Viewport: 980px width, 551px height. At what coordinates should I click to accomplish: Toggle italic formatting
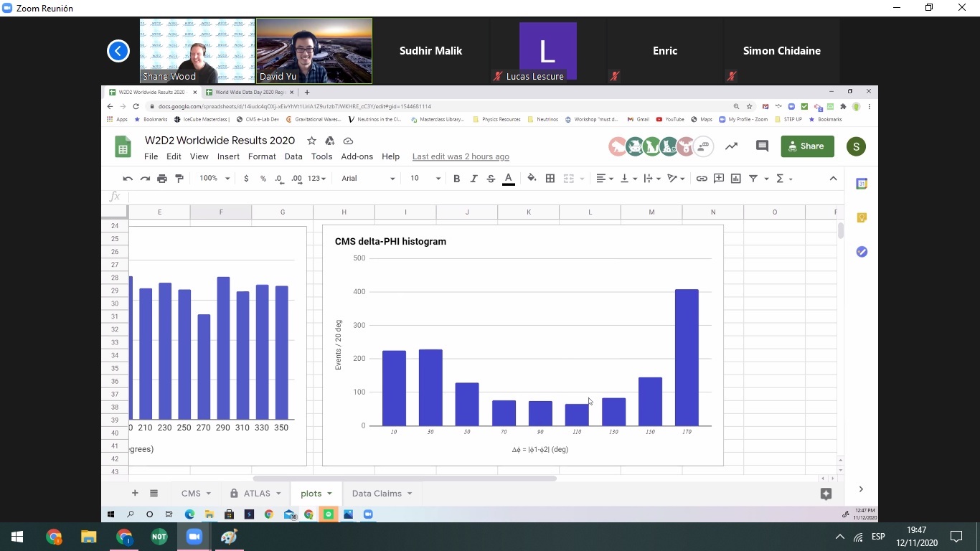click(x=473, y=179)
